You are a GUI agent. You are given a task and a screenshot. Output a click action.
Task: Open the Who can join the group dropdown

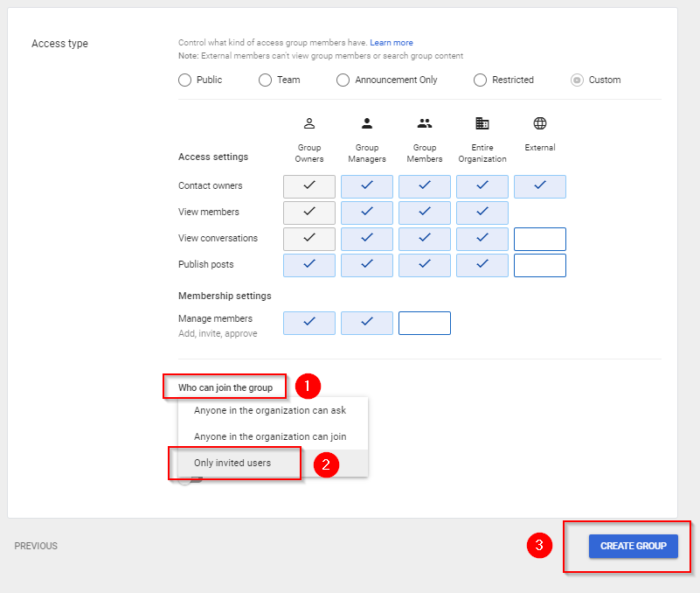click(225, 387)
